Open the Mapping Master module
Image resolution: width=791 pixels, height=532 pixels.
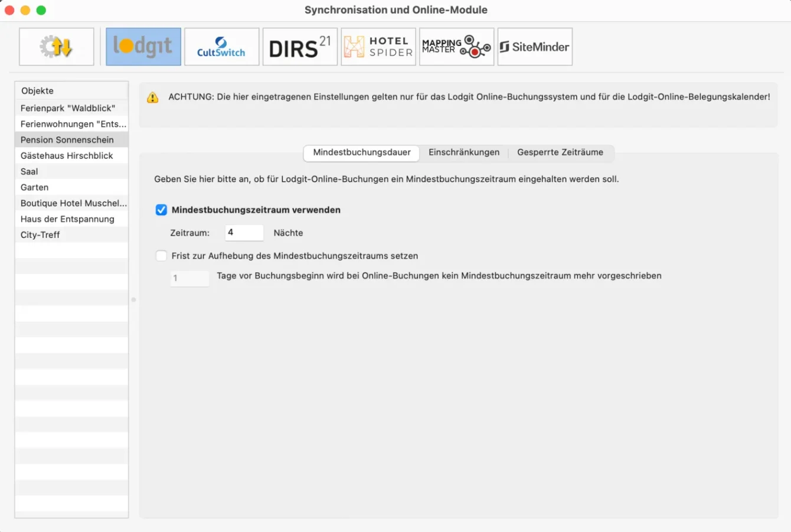coord(456,47)
